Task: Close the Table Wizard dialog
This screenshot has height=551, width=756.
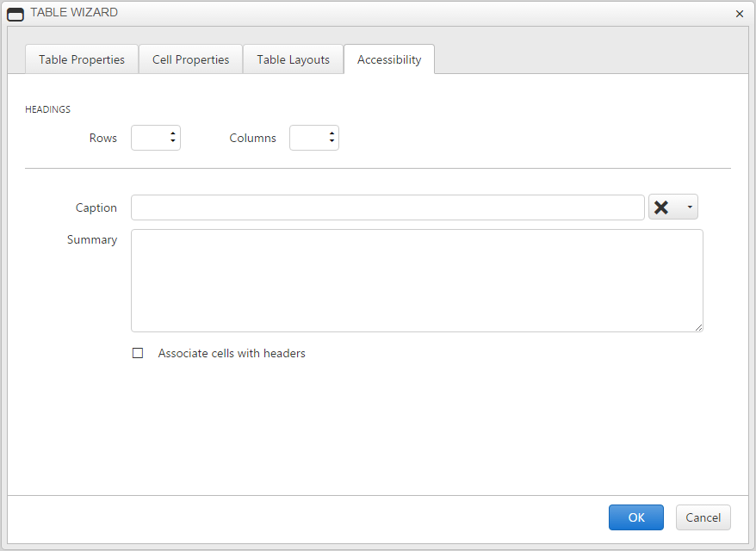Action: coord(740,14)
